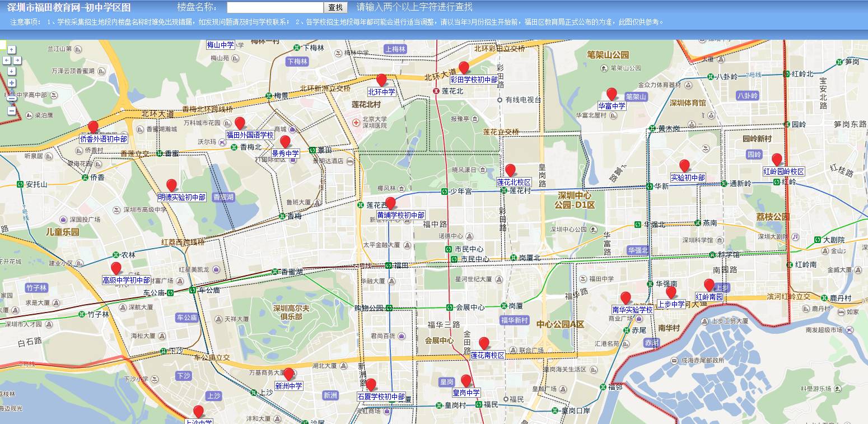Click the red pin above 景秀中学
This screenshot has height=424, width=868.
point(285,142)
